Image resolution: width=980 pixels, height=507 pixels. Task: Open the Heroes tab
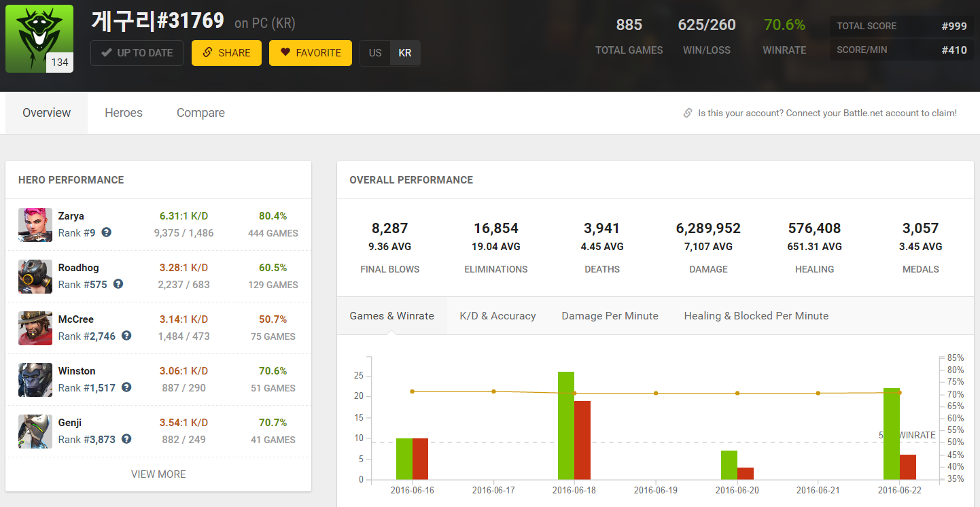point(124,113)
